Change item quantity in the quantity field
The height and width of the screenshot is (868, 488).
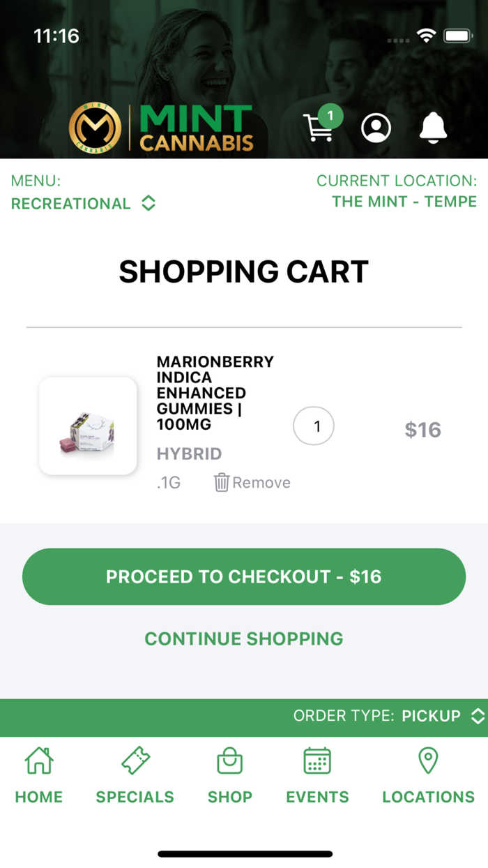[x=314, y=426]
